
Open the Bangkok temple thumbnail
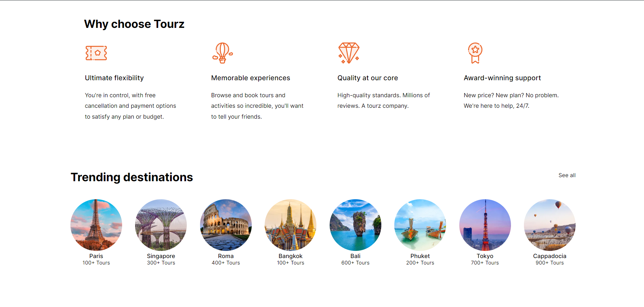coord(291,225)
